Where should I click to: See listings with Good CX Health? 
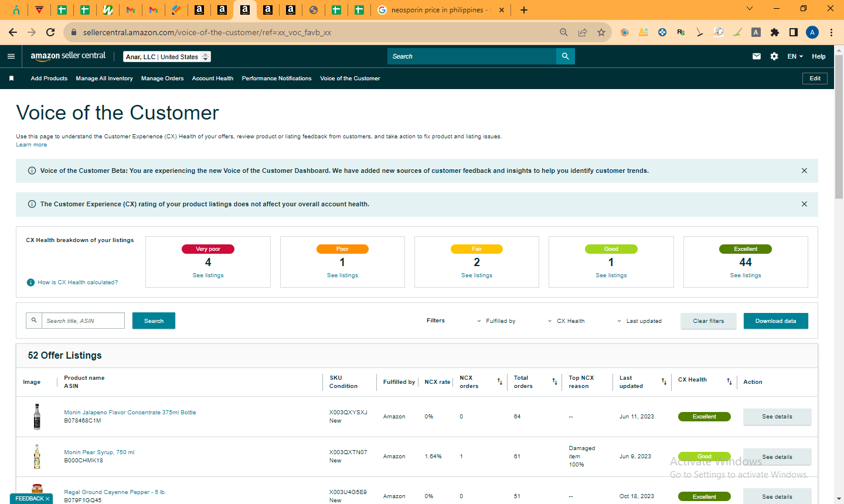tap(611, 275)
